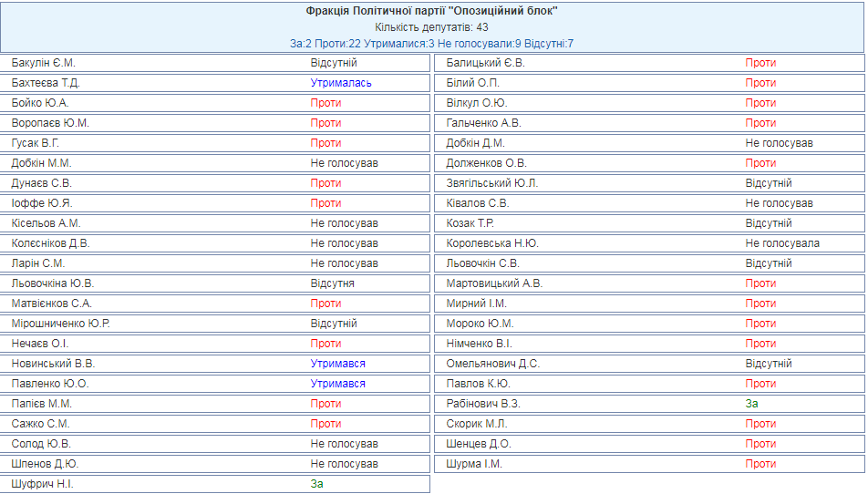Click the vote totals summary line in header

tap(431, 43)
